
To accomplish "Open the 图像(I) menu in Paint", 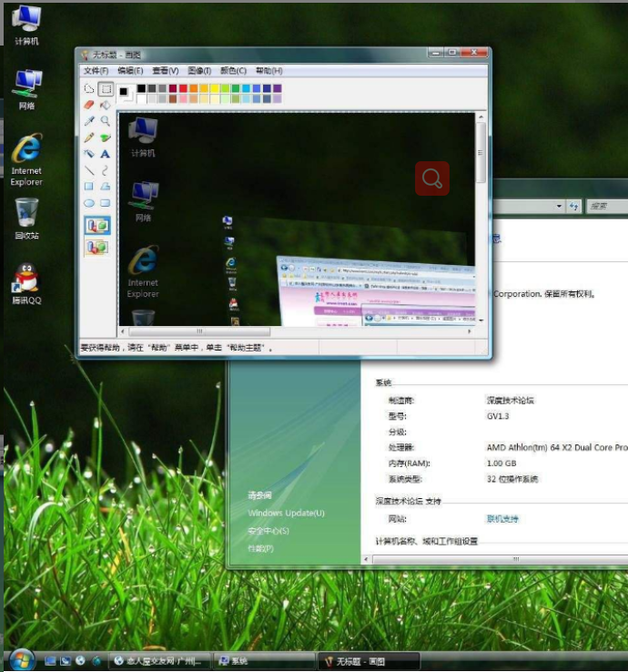I will click(x=199, y=71).
